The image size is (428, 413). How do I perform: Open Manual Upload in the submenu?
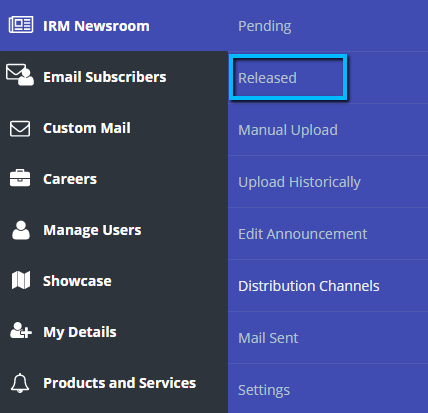[288, 130]
